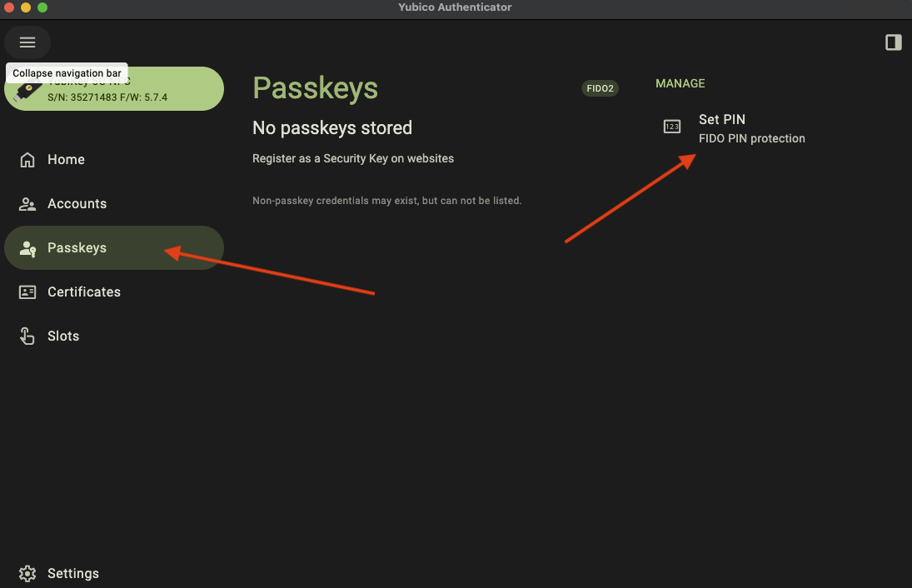Click the 'Non-passkey credentials may exist' note

(x=386, y=201)
